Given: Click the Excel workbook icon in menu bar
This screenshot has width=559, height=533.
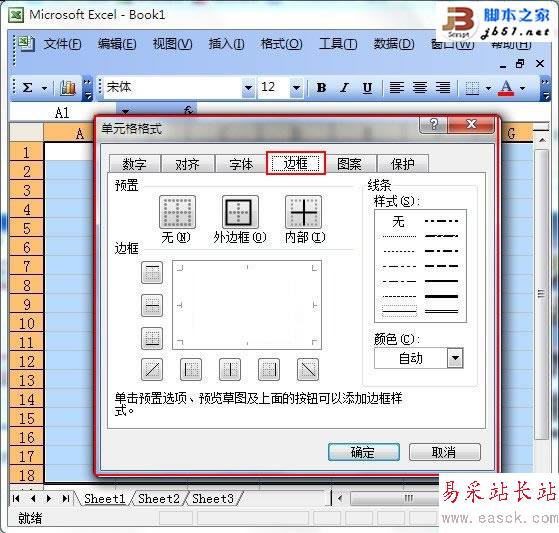Looking at the screenshot, I should pyautogui.click(x=26, y=44).
